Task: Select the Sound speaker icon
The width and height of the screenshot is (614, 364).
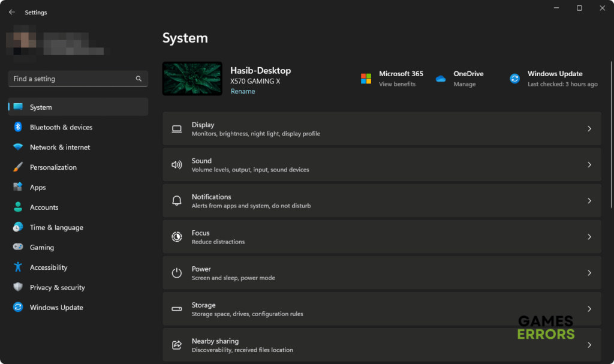Action: click(x=177, y=164)
